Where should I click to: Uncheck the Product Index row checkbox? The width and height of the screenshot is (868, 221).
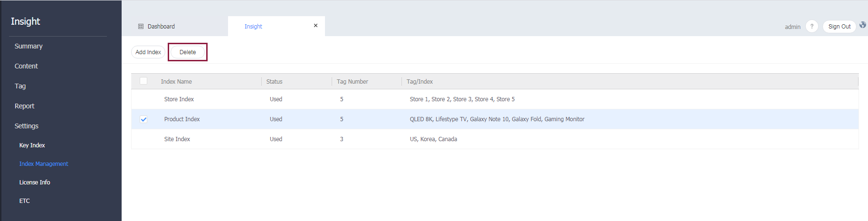pos(143,119)
